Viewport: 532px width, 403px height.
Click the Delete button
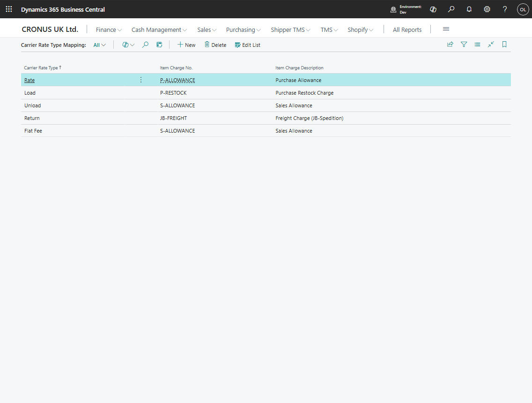(x=215, y=45)
